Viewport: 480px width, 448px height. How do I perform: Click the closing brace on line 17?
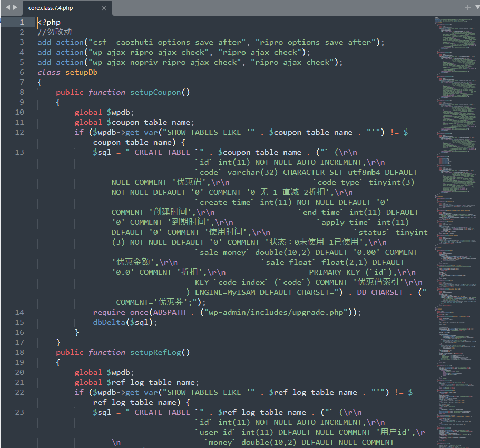point(58,343)
